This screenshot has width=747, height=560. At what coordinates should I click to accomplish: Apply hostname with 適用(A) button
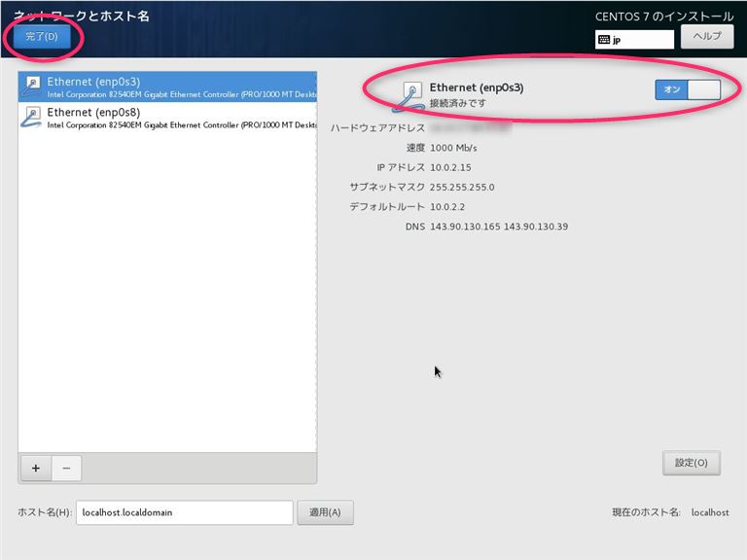click(x=325, y=512)
